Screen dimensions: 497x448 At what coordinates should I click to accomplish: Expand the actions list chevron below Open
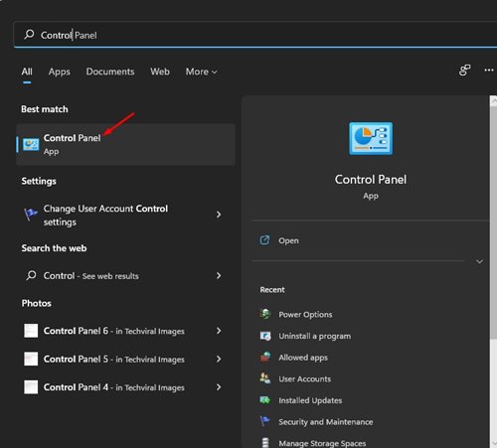[479, 261]
